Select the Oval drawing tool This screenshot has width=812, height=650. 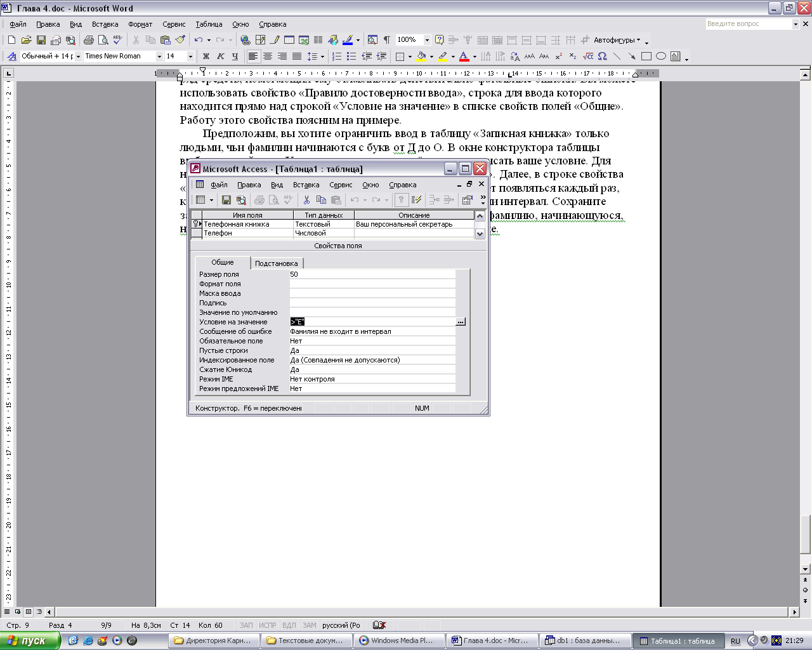pyautogui.click(x=661, y=56)
